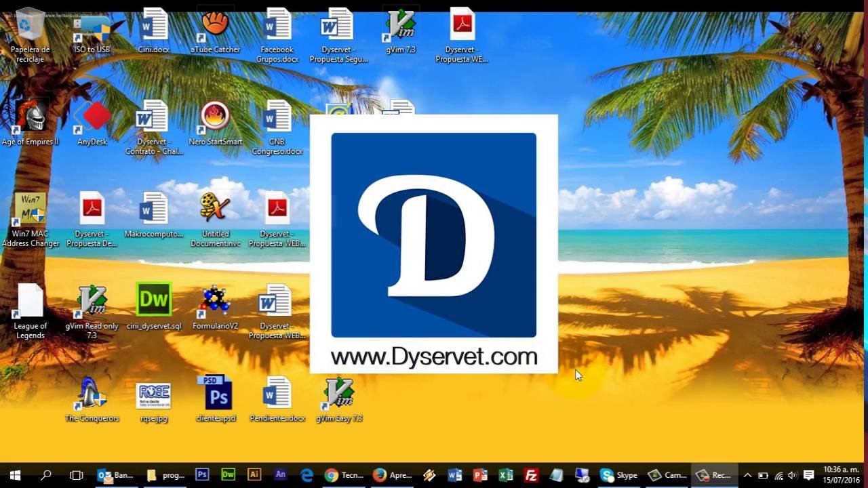The height and width of the screenshot is (488, 868).
Task: Open the Action Center notifications icon
Action: [808, 475]
